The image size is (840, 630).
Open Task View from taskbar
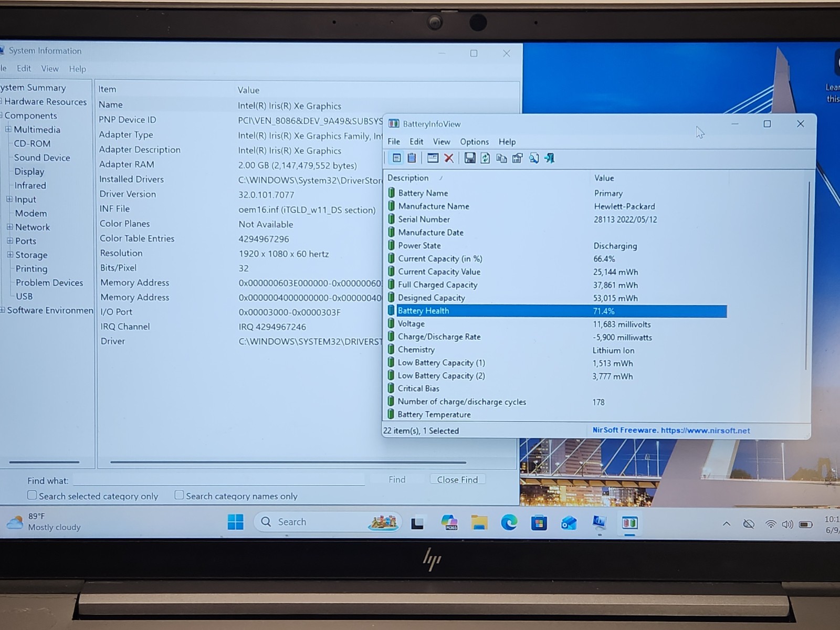click(x=417, y=523)
